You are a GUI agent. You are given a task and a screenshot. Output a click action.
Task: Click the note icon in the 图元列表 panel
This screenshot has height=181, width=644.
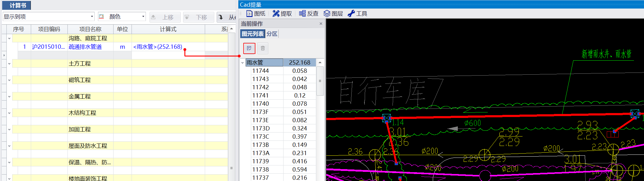(249, 48)
